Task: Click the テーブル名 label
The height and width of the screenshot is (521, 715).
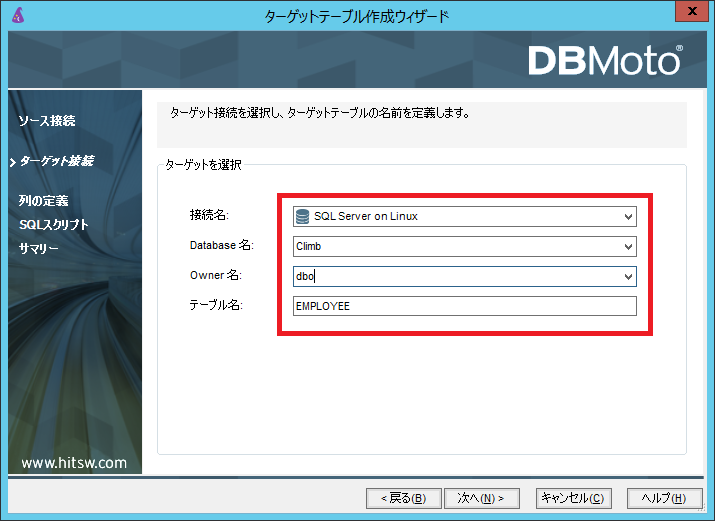Action: pos(216,305)
